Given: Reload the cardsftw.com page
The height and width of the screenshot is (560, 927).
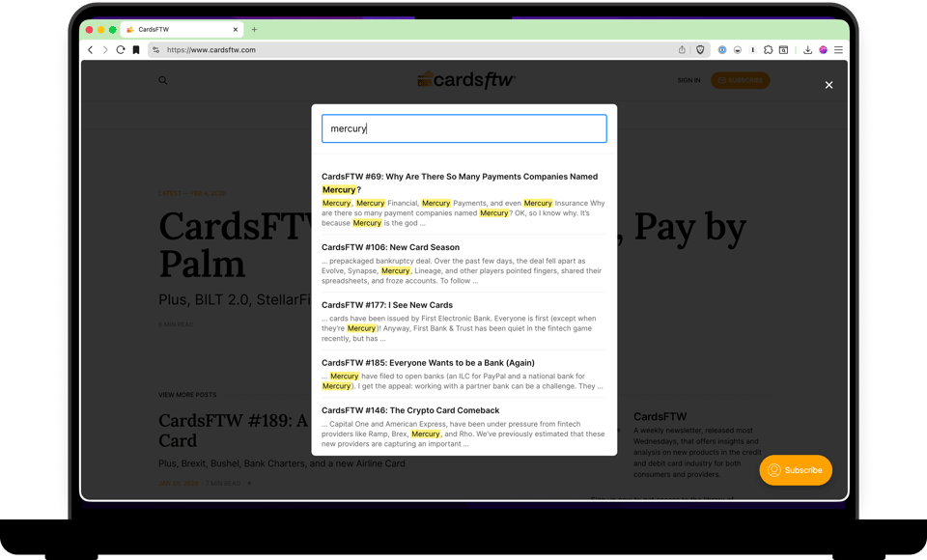Looking at the screenshot, I should (x=121, y=50).
